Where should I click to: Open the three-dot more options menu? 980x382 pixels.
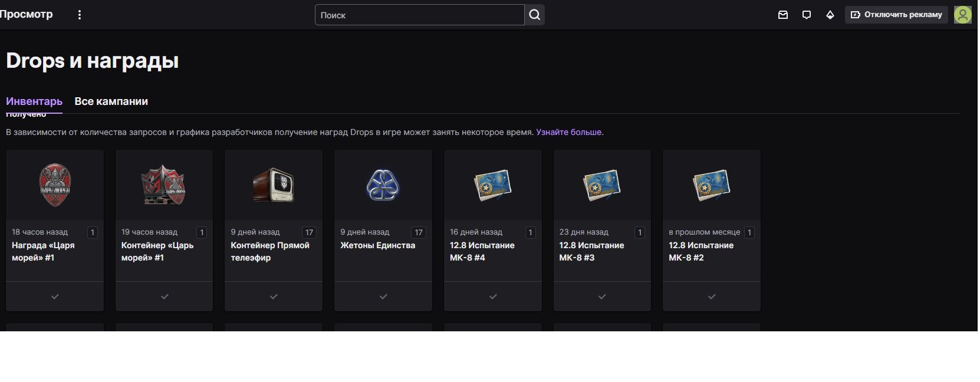click(x=80, y=15)
